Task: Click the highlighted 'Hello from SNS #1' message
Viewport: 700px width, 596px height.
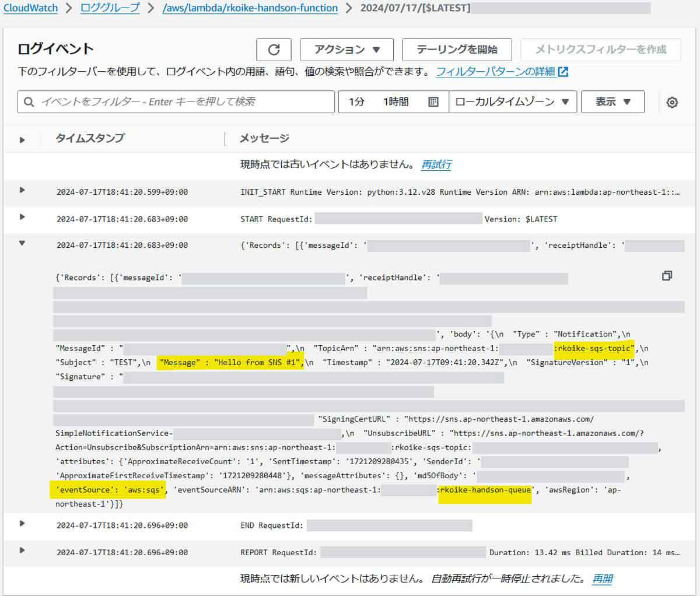Action: [x=230, y=362]
